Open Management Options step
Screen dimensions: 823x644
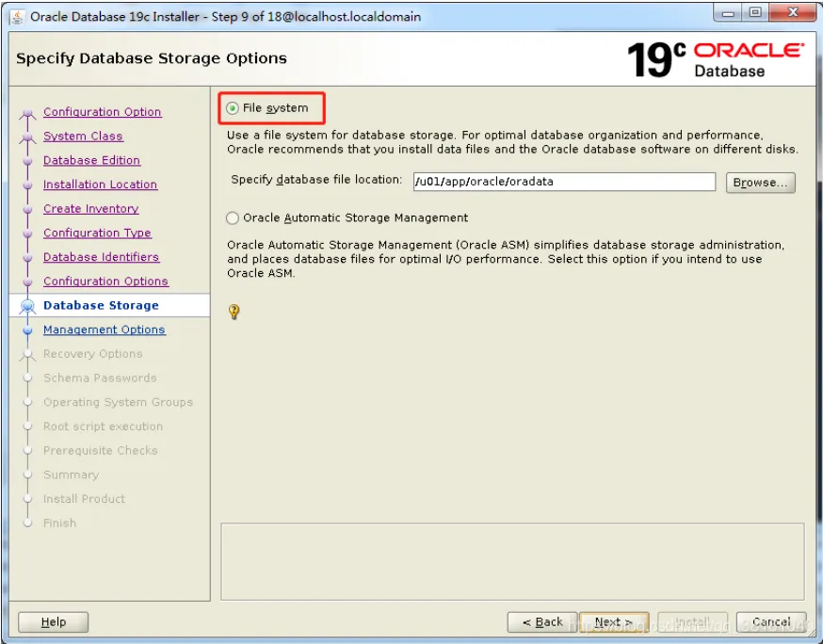coord(105,330)
